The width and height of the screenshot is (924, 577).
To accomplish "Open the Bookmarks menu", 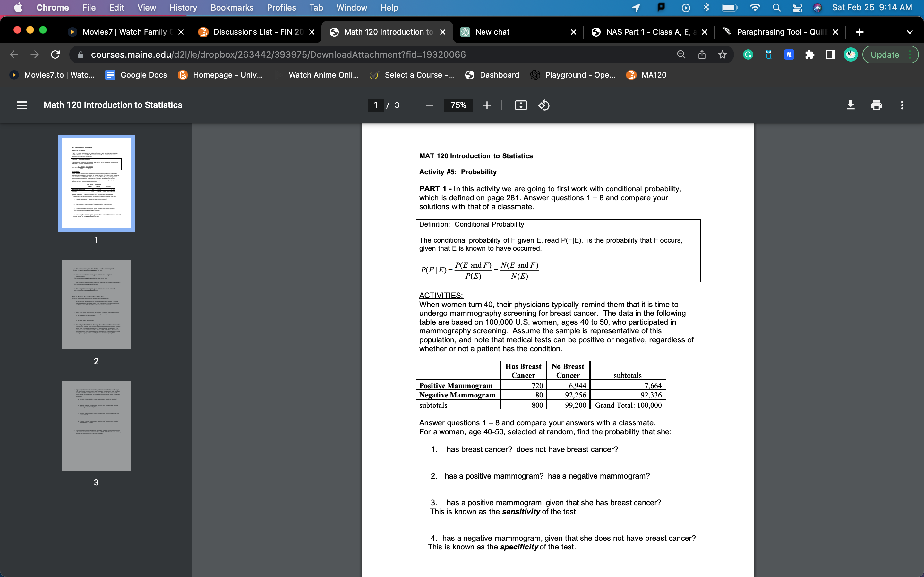I will tap(232, 7).
